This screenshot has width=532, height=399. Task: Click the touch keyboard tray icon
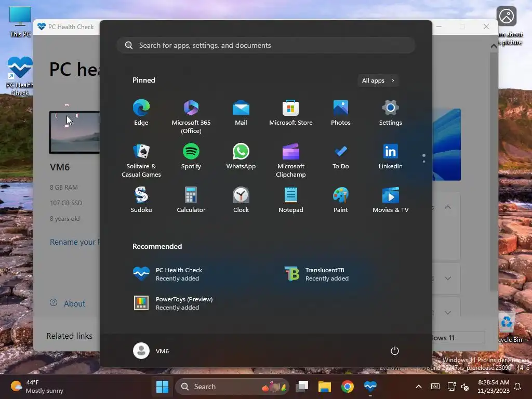click(x=435, y=387)
